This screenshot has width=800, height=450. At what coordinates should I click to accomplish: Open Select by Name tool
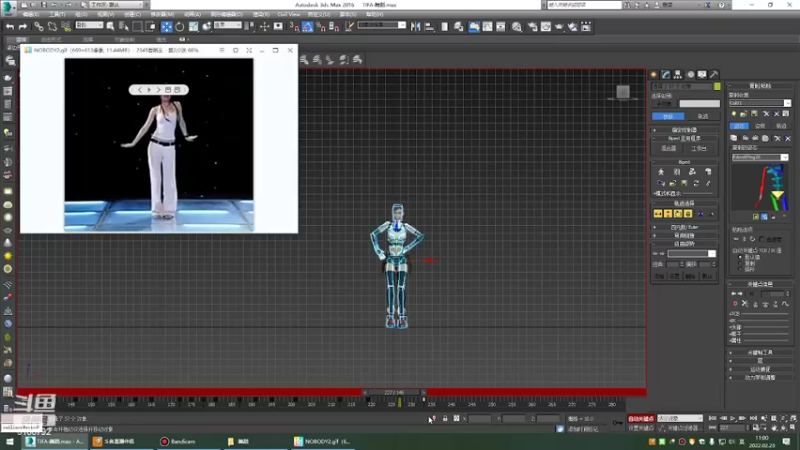click(x=124, y=27)
